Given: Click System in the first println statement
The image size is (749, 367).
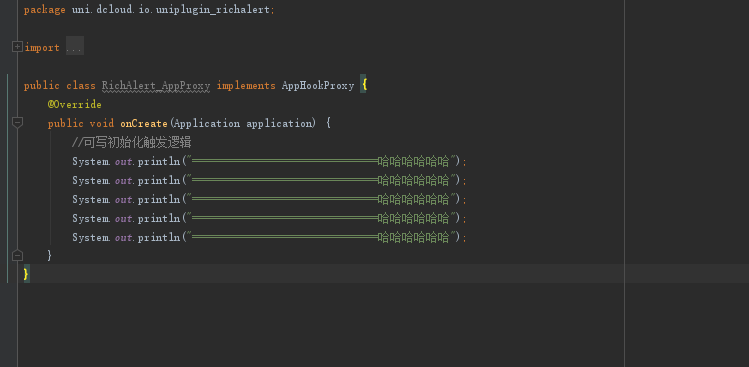Looking at the screenshot, I should click(x=90, y=162).
